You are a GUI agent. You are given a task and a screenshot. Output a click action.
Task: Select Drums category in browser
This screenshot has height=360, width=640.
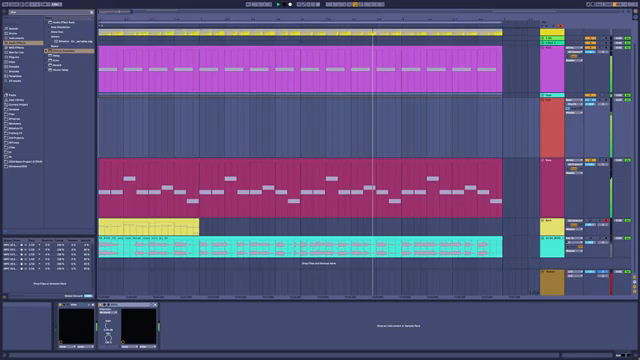[x=13, y=33]
